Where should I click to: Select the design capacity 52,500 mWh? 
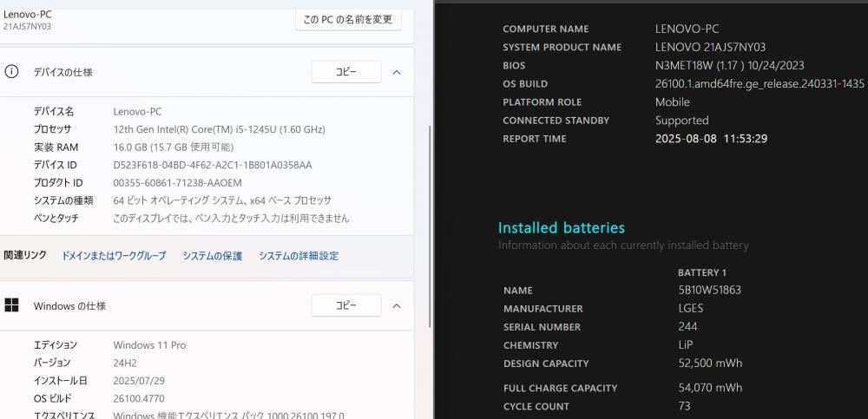(x=710, y=363)
